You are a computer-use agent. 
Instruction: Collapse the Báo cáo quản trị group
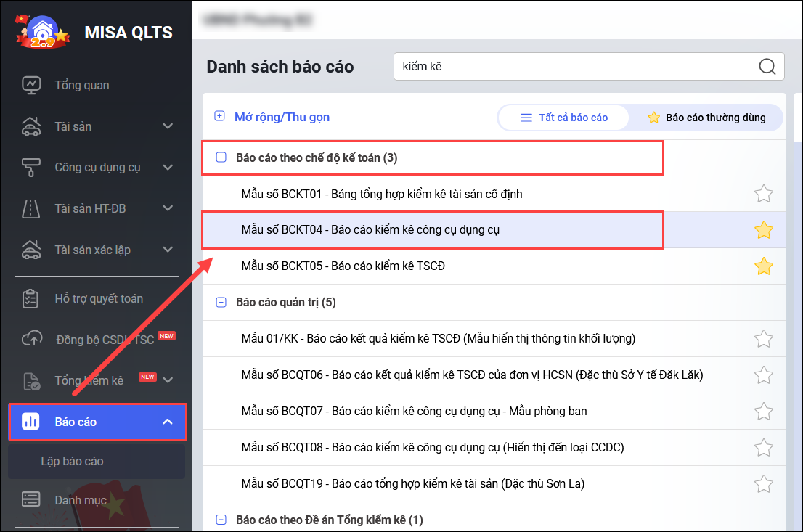[221, 302]
